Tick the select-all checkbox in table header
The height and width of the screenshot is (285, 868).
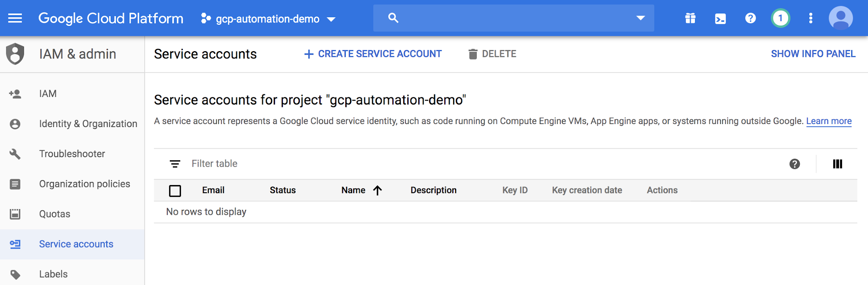pyautogui.click(x=175, y=190)
